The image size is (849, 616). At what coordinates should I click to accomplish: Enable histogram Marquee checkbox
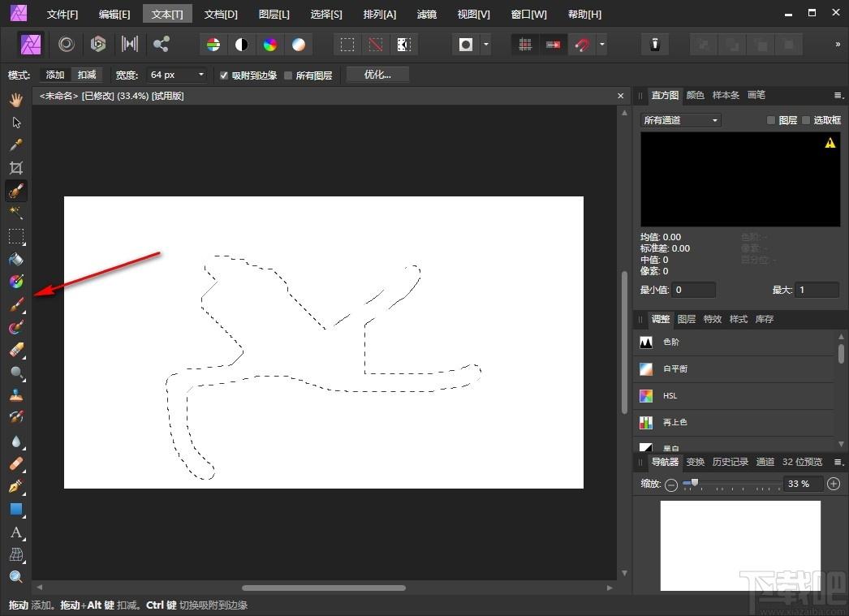click(x=806, y=120)
